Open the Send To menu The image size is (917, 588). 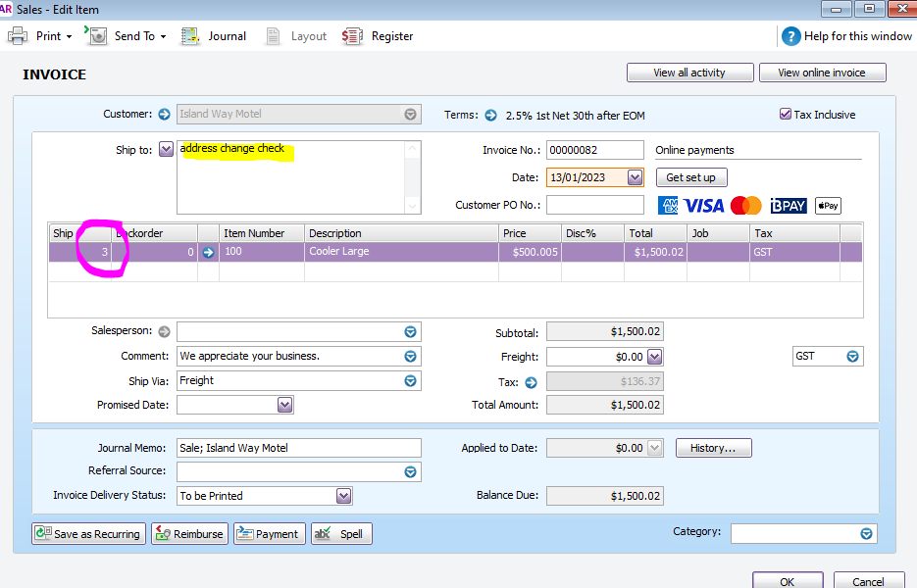tap(126, 36)
